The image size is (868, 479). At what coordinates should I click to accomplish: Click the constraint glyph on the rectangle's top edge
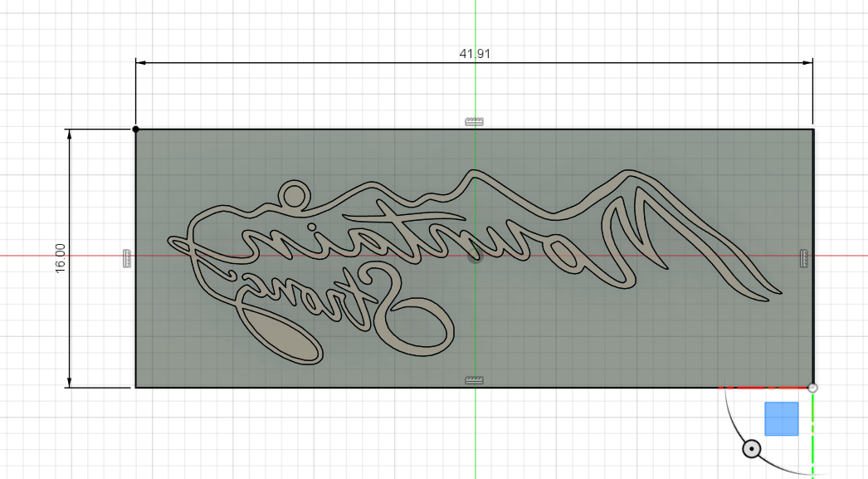[x=474, y=122]
